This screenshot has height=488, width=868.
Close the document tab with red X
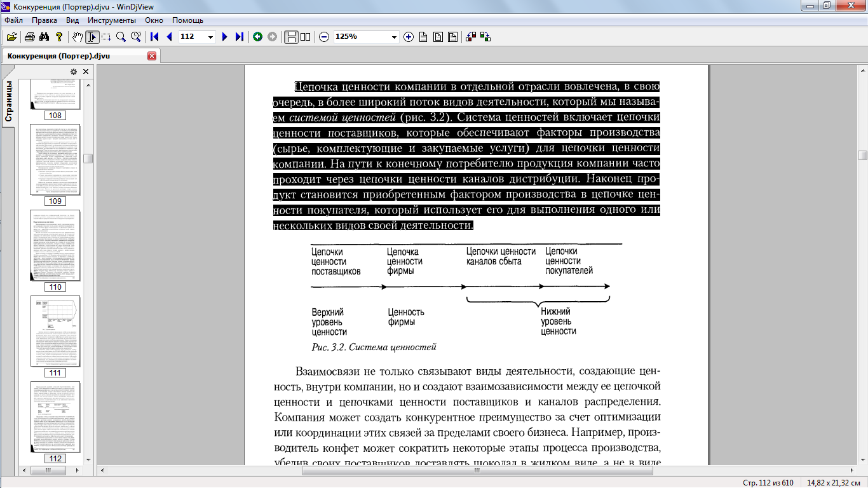click(x=152, y=56)
